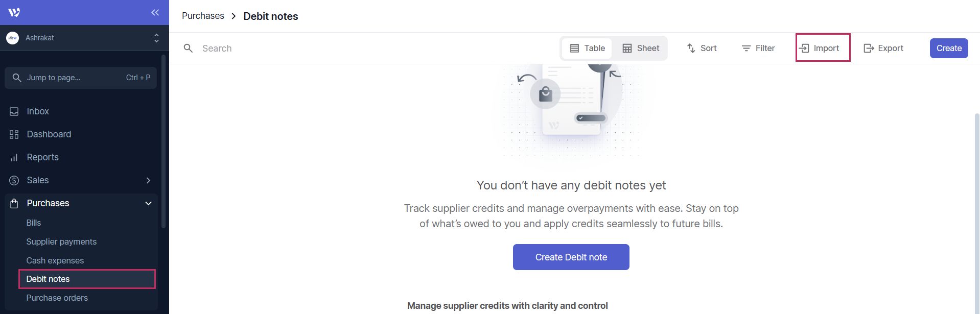Click the Wafeq logo icon

[14, 13]
